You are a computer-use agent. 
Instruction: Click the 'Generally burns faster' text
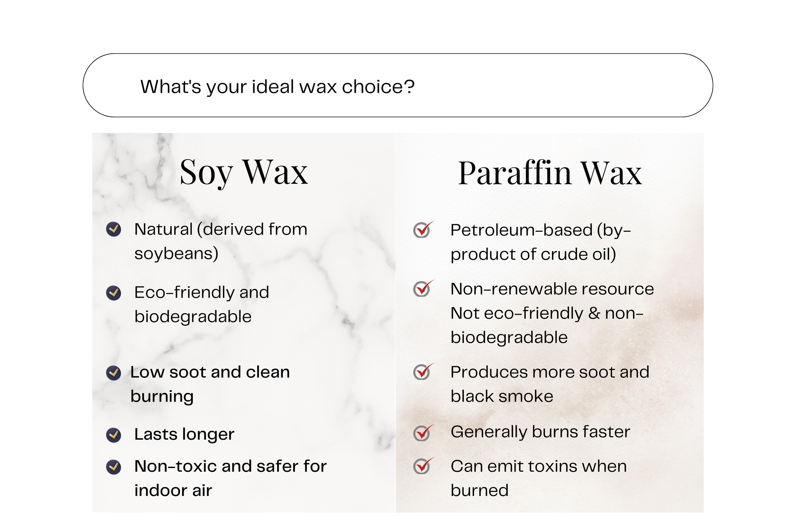click(540, 432)
